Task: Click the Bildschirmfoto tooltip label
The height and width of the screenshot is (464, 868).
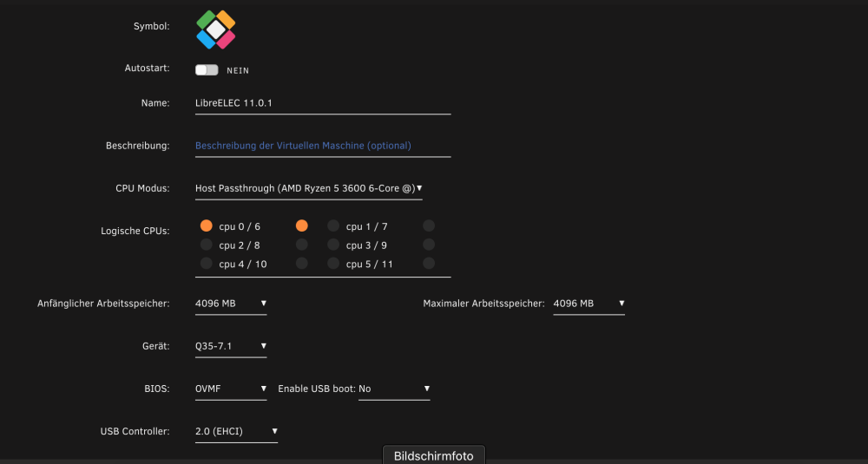Action: point(433,455)
